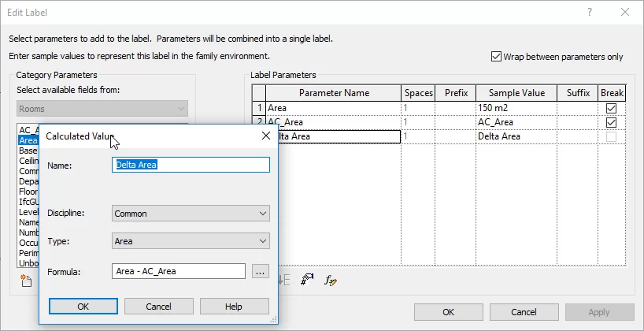Click the Name field containing Delta Area
The height and width of the screenshot is (331, 644).
(191, 165)
